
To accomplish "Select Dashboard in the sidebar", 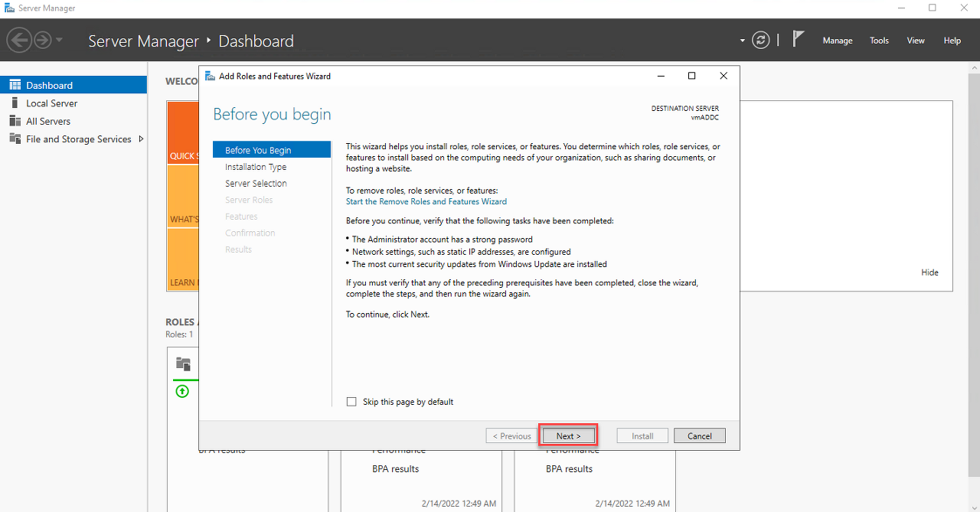I will (x=73, y=85).
